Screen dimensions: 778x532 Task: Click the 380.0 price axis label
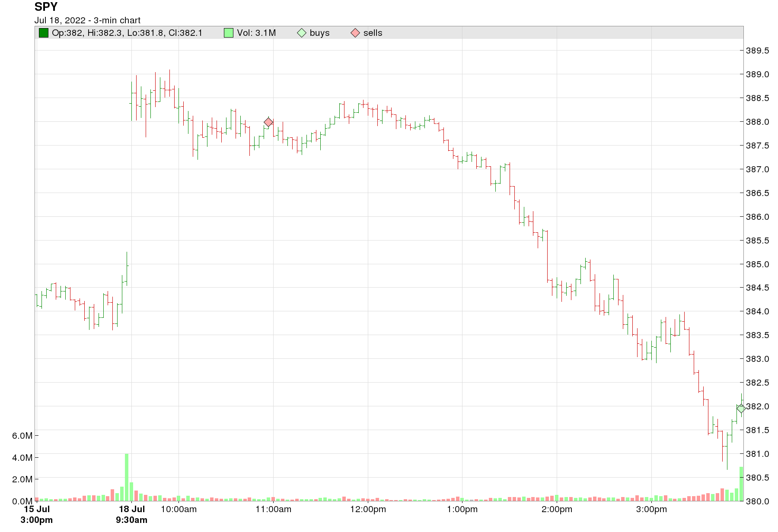758,501
